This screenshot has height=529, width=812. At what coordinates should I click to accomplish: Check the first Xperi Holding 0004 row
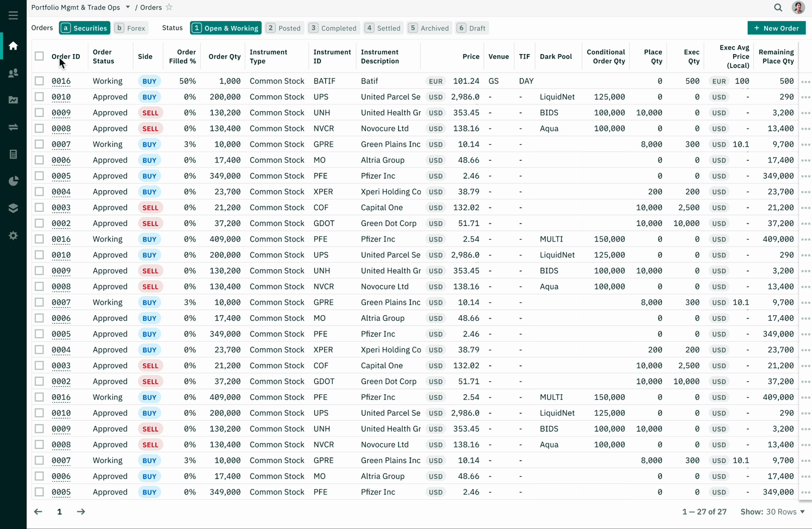[x=39, y=191]
